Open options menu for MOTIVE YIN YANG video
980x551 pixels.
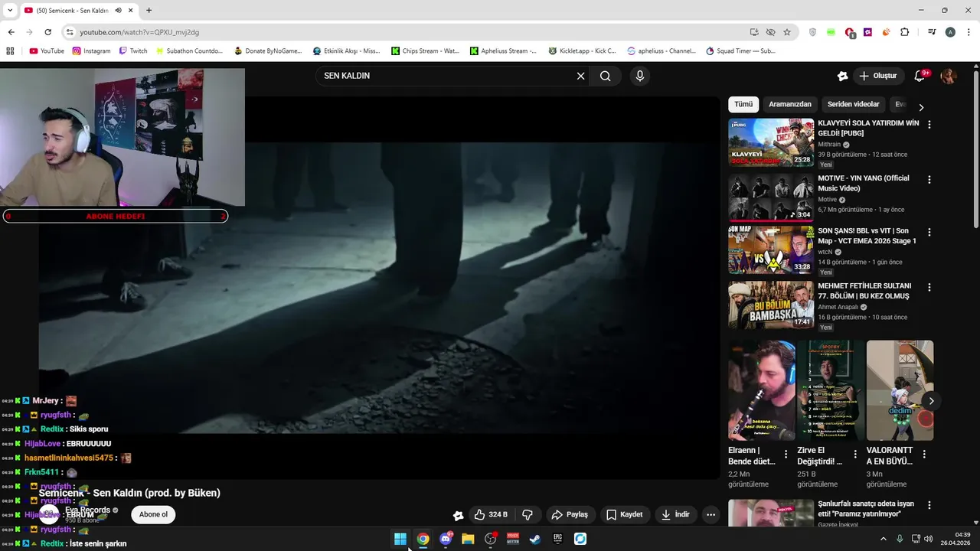tap(929, 180)
